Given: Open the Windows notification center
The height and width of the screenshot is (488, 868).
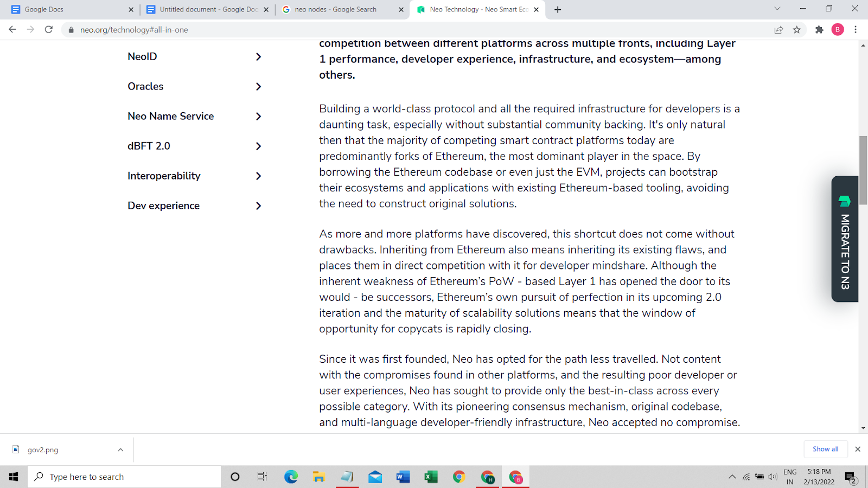Looking at the screenshot, I should point(850,477).
